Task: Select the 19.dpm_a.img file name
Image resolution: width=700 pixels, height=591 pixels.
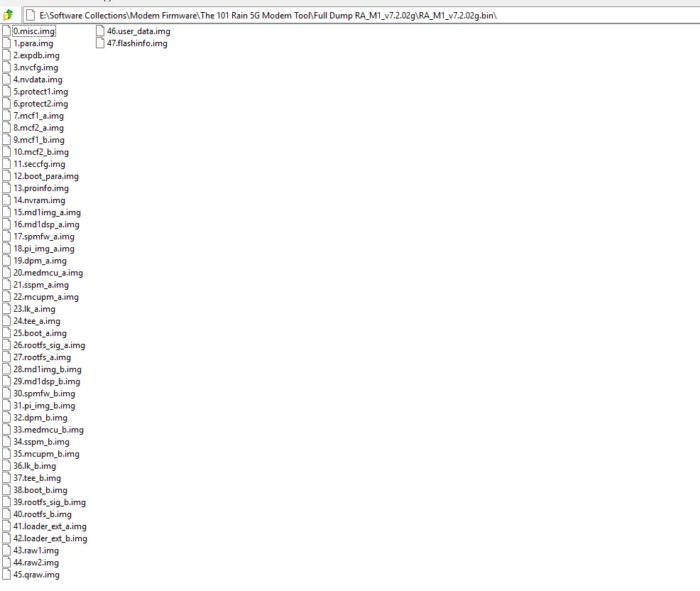Action: point(40,261)
